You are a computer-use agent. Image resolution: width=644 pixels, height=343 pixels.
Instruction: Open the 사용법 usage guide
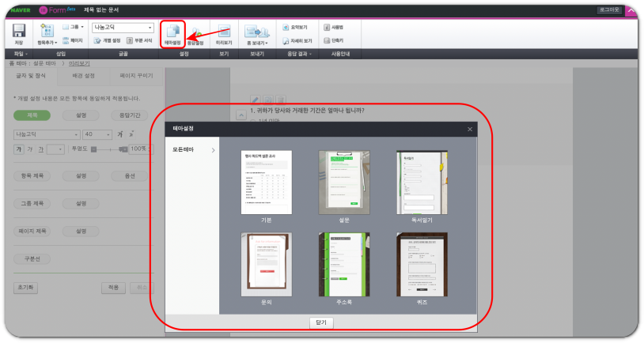pos(333,27)
